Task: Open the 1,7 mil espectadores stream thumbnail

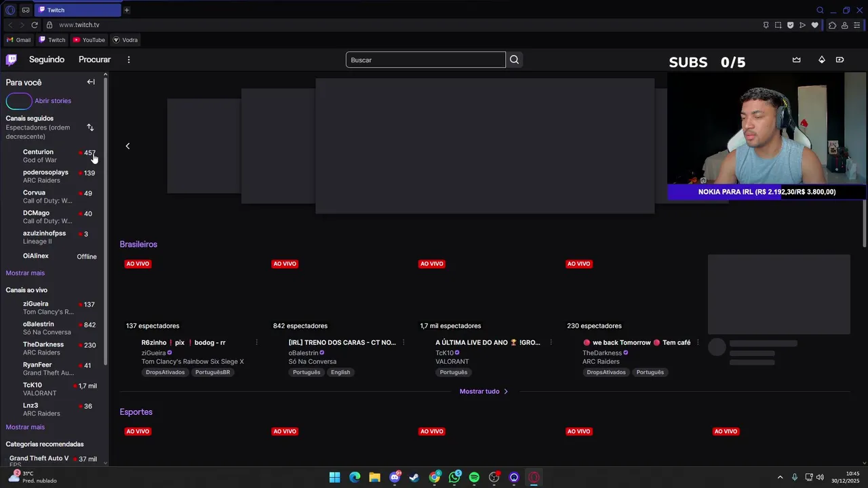Action: pyautogui.click(x=485, y=294)
